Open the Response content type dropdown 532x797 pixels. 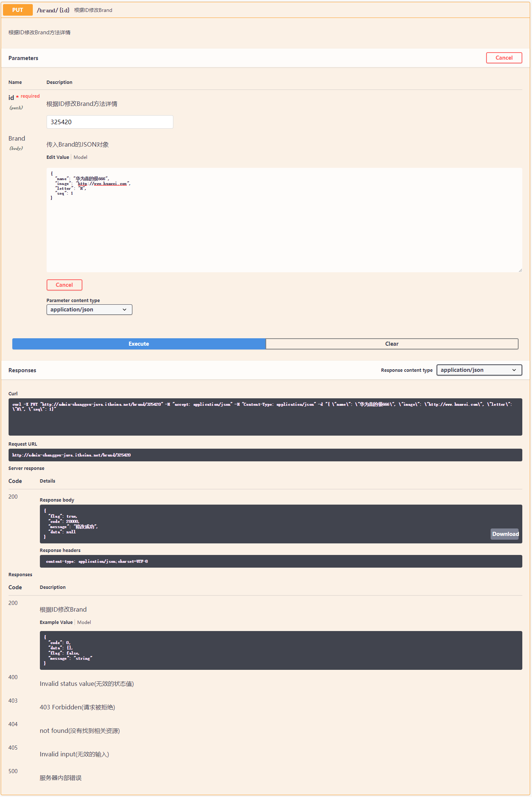[479, 370]
